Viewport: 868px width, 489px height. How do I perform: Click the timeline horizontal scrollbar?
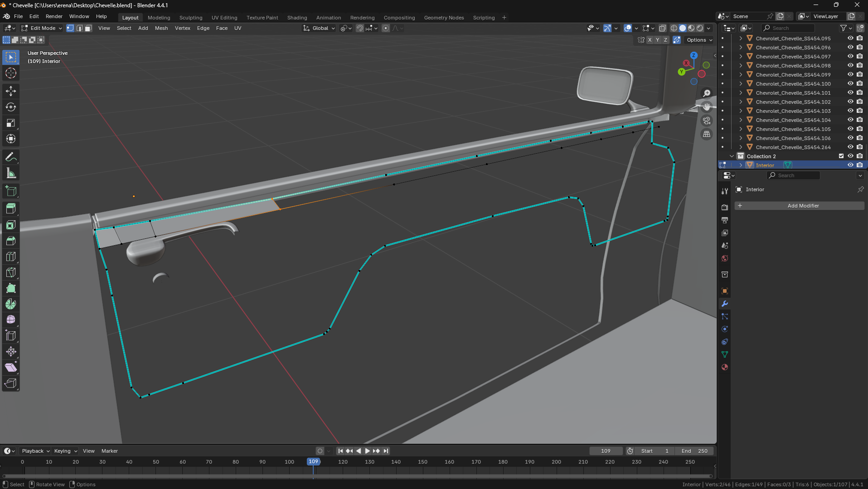[357, 476]
